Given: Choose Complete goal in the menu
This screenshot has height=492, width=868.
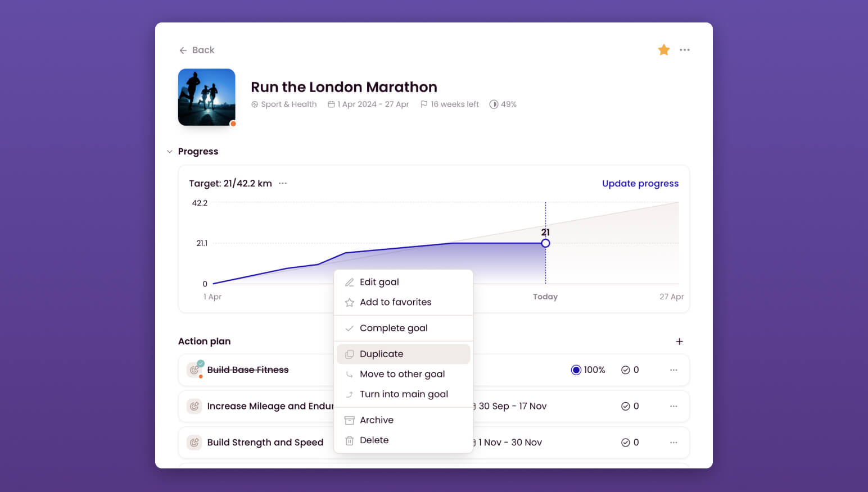Looking at the screenshot, I should pyautogui.click(x=403, y=328).
